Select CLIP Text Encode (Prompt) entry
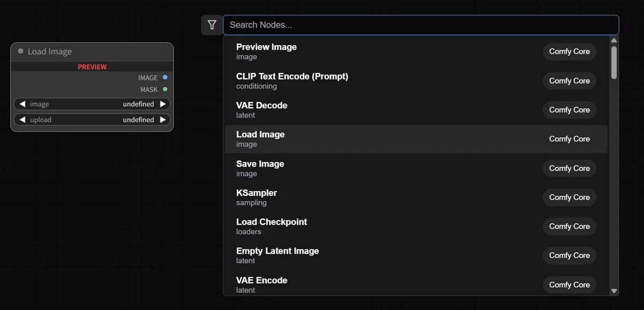Viewport: 644px width, 310px height. point(416,81)
